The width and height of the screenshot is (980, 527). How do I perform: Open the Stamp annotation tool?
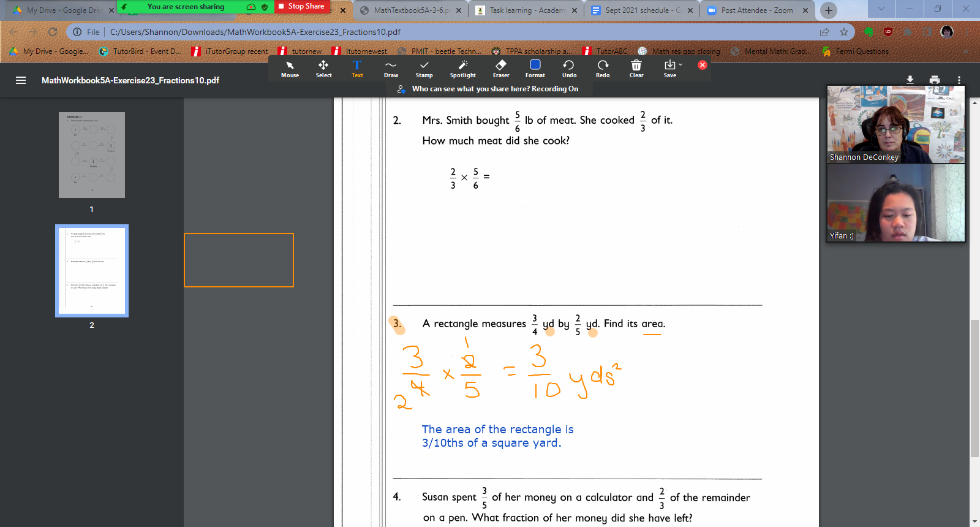pos(424,69)
